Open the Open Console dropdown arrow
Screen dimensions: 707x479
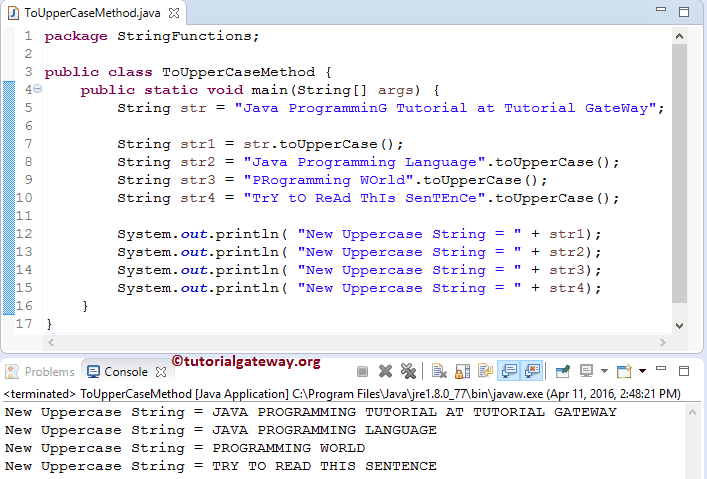click(x=642, y=371)
